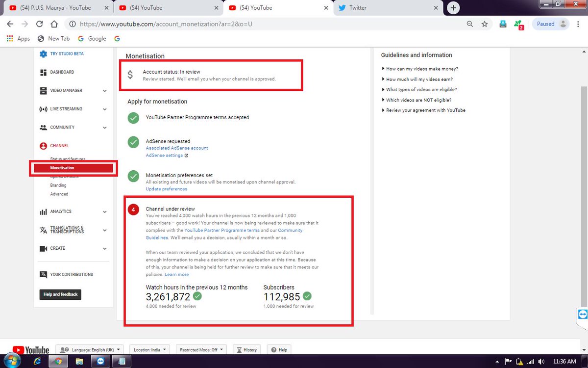Click the TeamViewer side panel icon
The image size is (588, 368).
pyautogui.click(x=582, y=314)
